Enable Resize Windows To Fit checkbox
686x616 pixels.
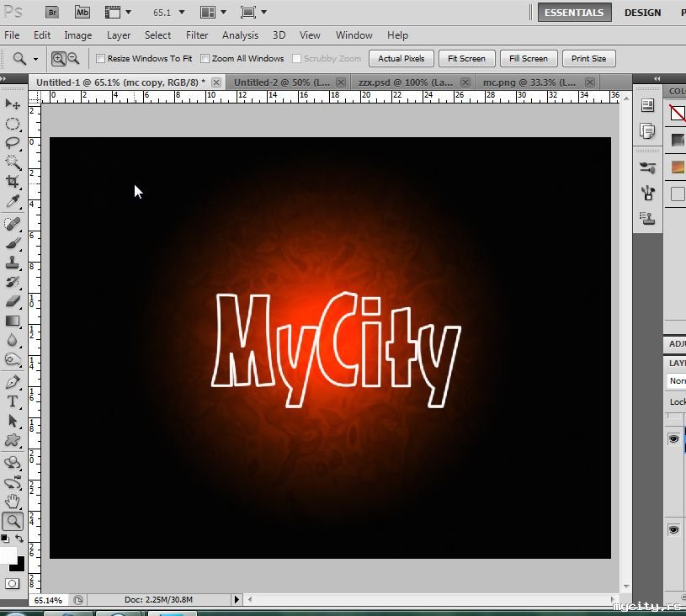[101, 59]
